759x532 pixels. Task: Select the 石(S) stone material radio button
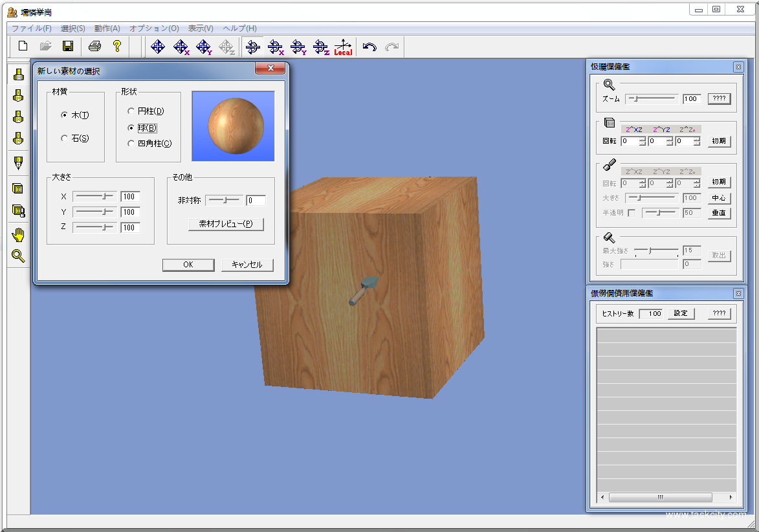tap(65, 138)
